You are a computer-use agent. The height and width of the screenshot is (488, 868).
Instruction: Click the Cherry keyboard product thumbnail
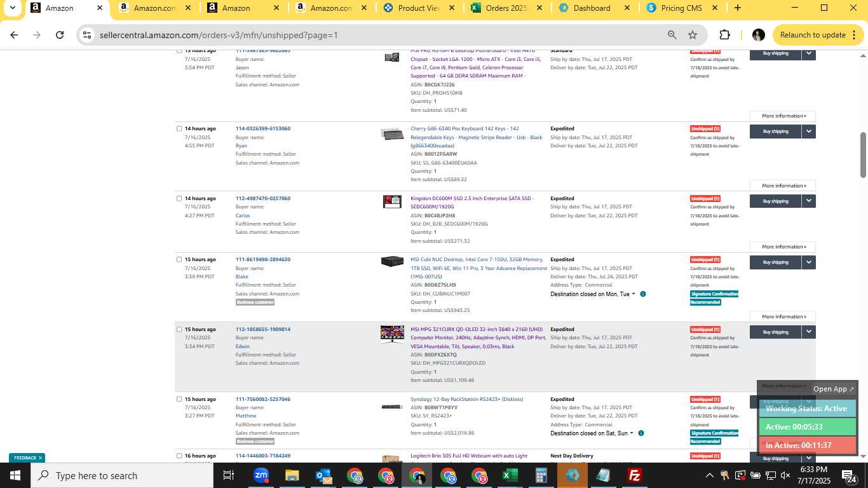coord(392,133)
